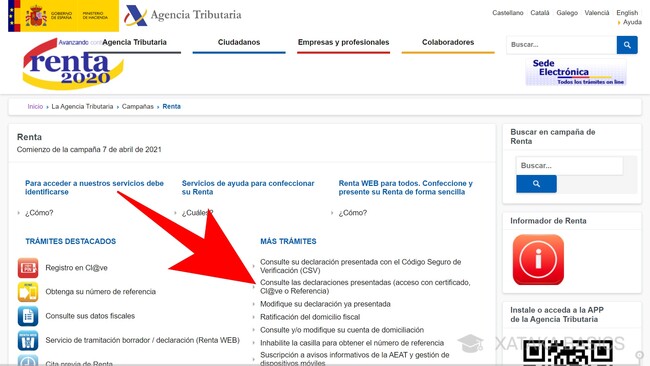Open Servicio de tramitación borrador / declaración link
This screenshot has width=650, height=366.
[x=143, y=340]
